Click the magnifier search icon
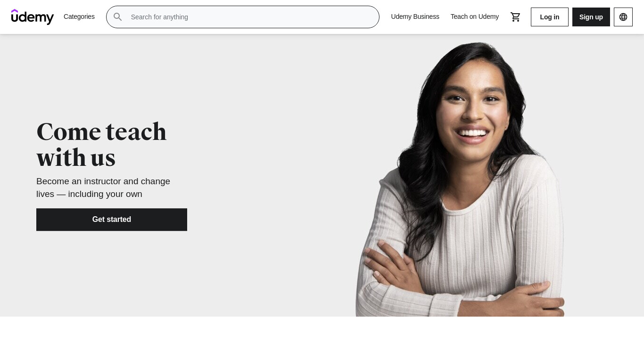 [118, 17]
